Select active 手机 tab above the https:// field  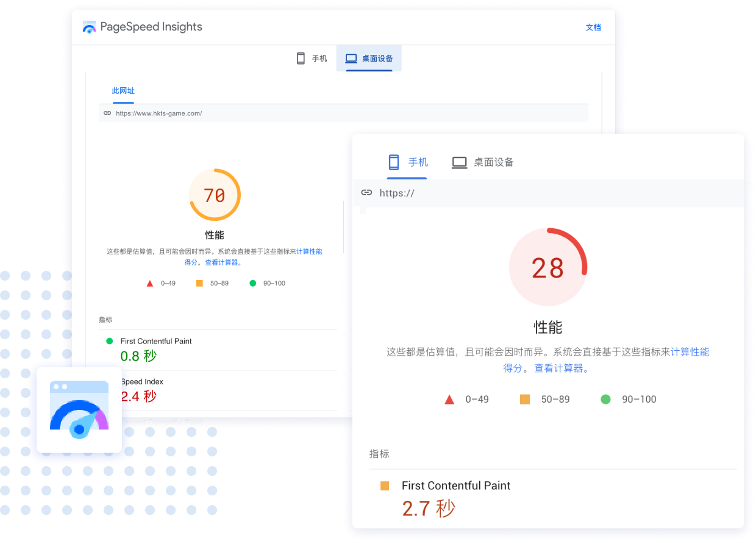(x=408, y=162)
